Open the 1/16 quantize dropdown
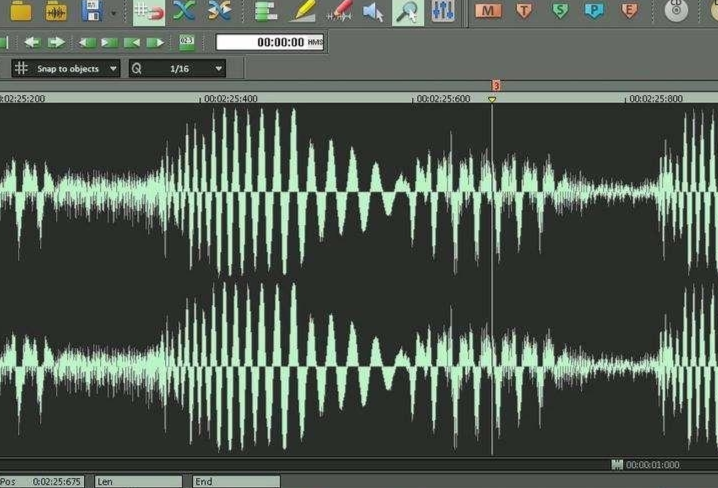The width and height of the screenshot is (718, 488). point(178,69)
